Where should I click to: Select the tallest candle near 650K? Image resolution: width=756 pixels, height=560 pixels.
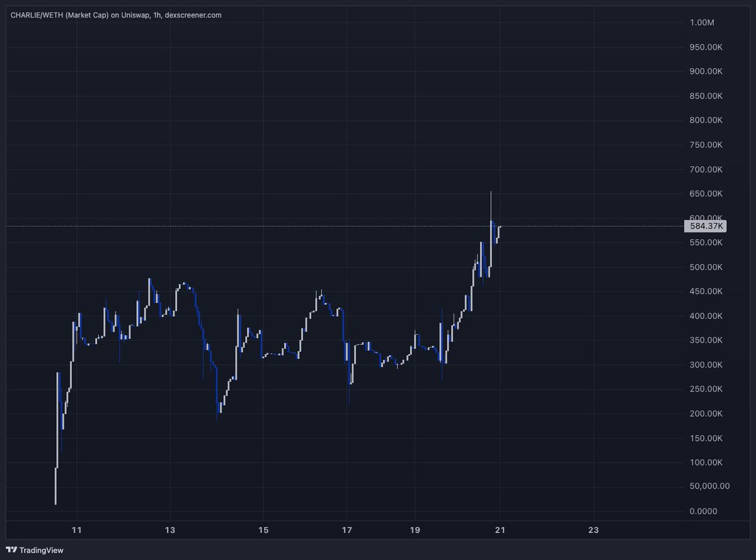(x=491, y=208)
